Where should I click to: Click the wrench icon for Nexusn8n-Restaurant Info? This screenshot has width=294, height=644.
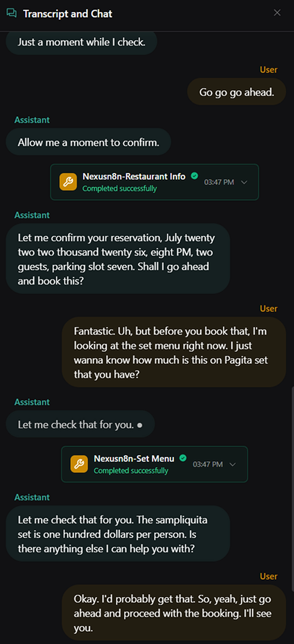coord(68,182)
